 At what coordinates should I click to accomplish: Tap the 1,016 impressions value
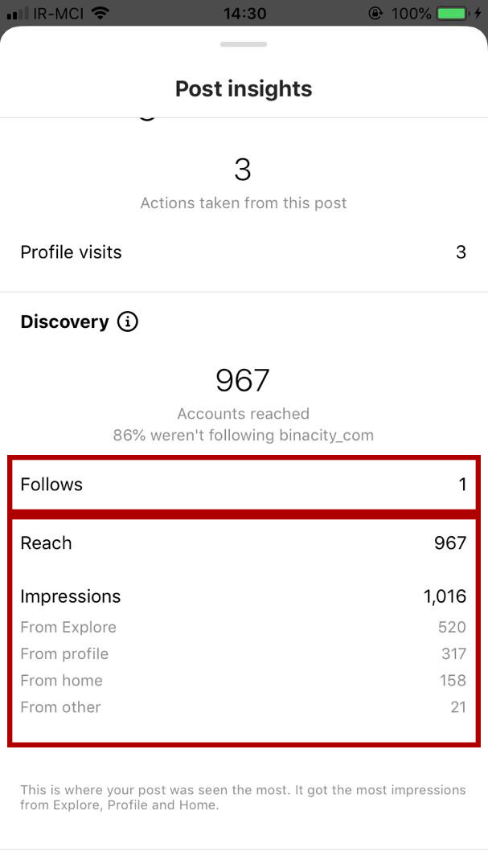pyautogui.click(x=445, y=596)
